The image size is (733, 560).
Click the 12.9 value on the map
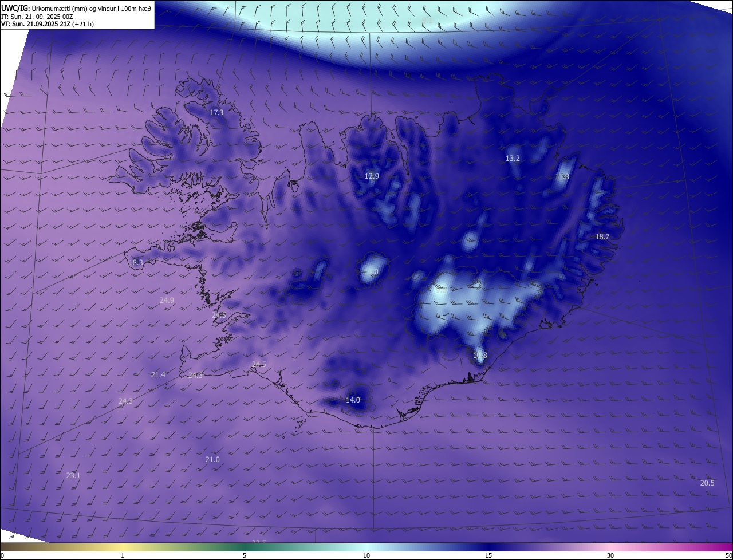click(372, 176)
